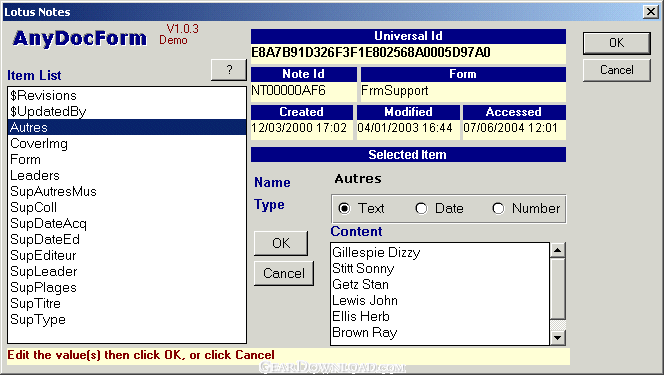The width and height of the screenshot is (664, 375).
Task: Select CoverImg in the Item List
Action: pos(127,143)
